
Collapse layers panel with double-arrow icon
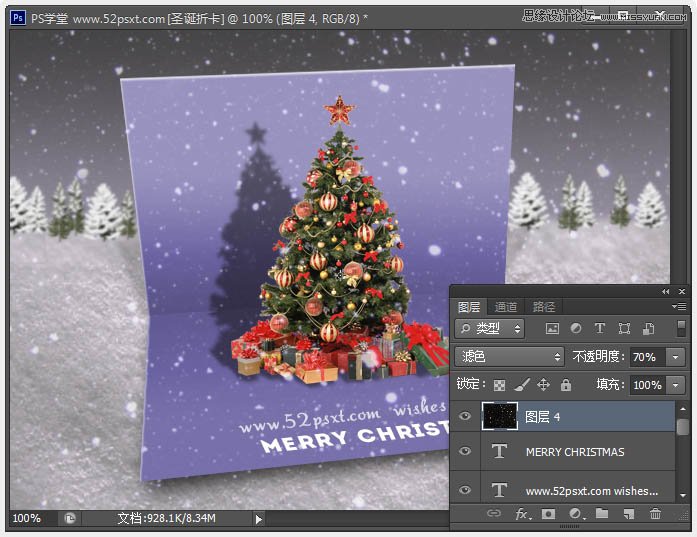coord(665,292)
